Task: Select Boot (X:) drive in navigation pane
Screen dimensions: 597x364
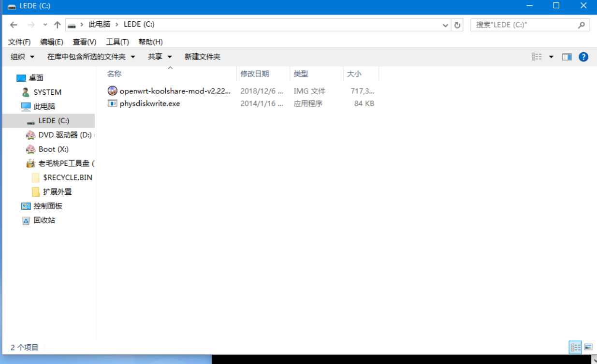Action: (x=54, y=149)
